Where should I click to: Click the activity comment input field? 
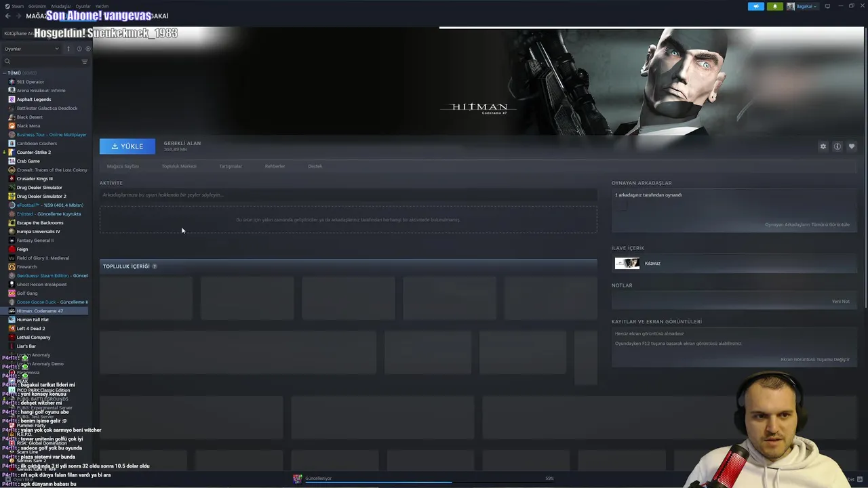point(349,195)
